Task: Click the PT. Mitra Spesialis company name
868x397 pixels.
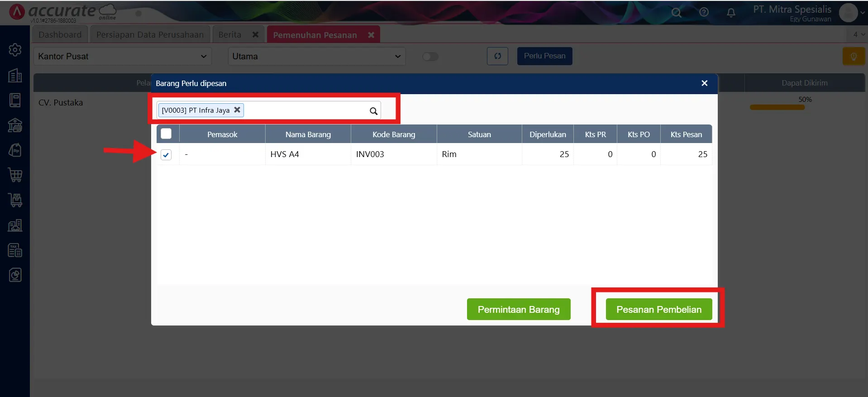Action: pos(792,9)
